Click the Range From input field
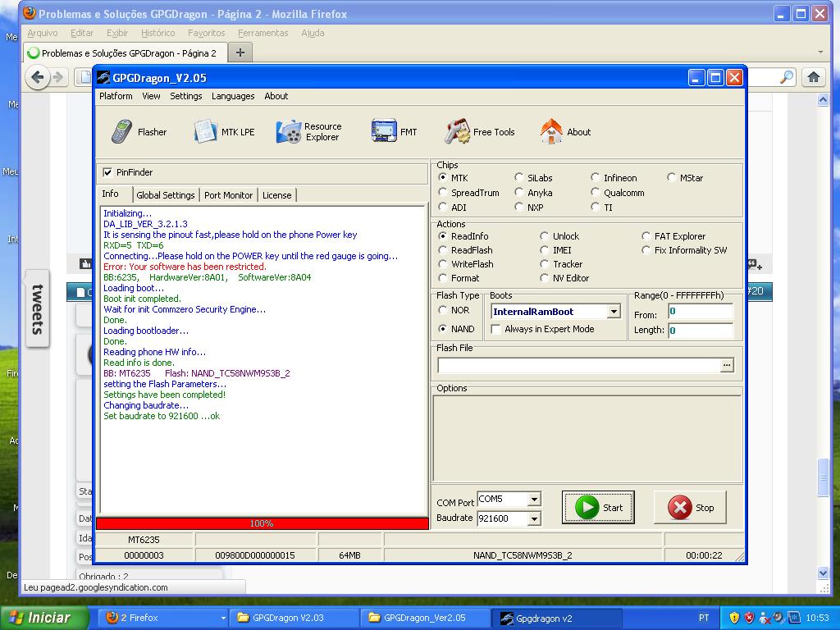This screenshot has width=840, height=630. (701, 311)
